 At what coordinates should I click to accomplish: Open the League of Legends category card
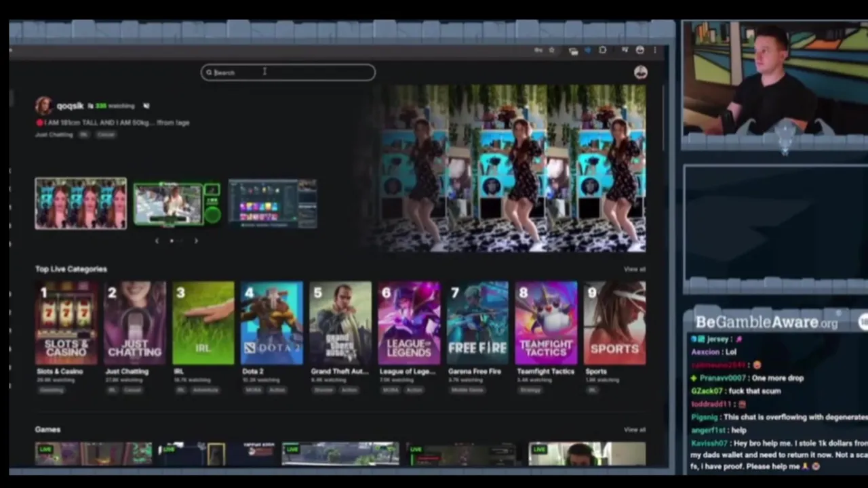(x=409, y=323)
